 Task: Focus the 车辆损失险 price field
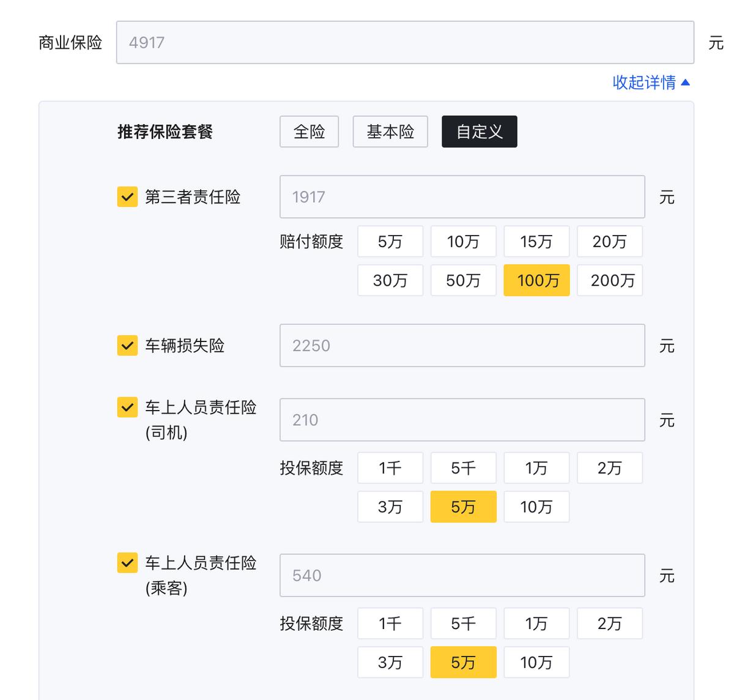462,346
